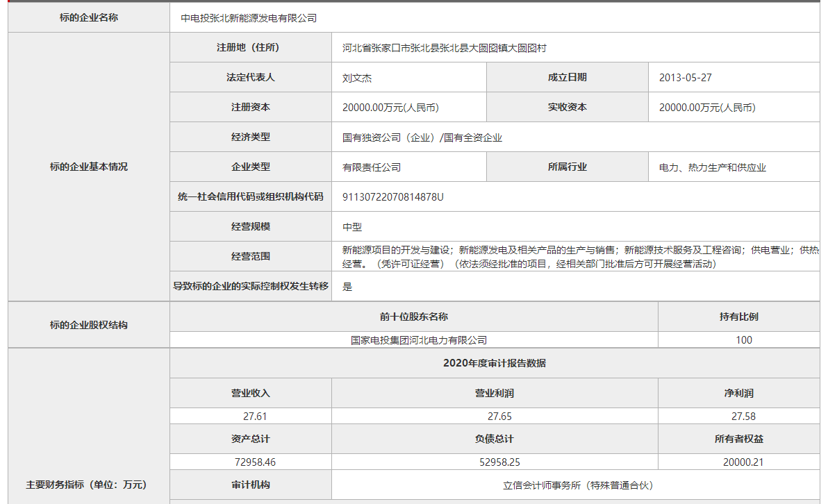Select the credit code '91130722070814878U'

point(393,197)
